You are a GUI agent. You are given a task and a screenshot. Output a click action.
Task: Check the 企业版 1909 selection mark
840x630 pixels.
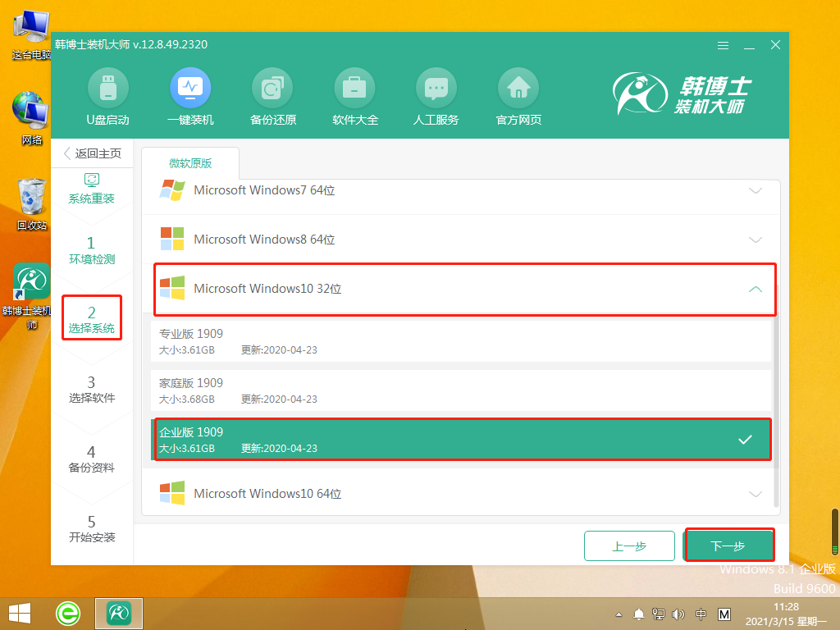[745, 440]
